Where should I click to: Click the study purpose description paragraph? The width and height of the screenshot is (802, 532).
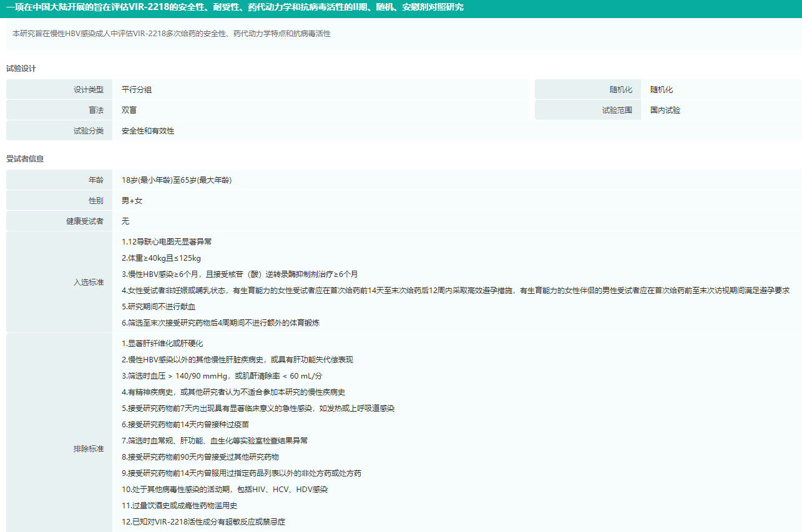point(172,34)
